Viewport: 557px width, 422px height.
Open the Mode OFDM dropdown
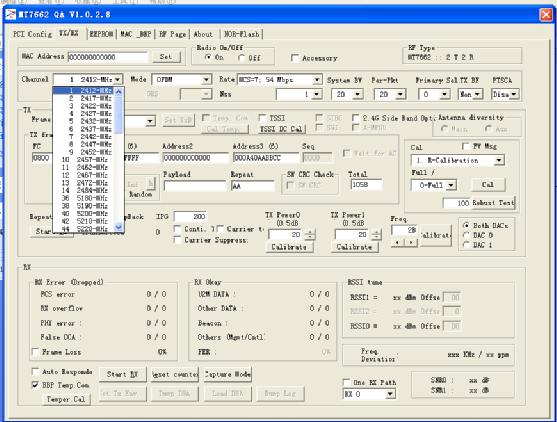pos(206,80)
